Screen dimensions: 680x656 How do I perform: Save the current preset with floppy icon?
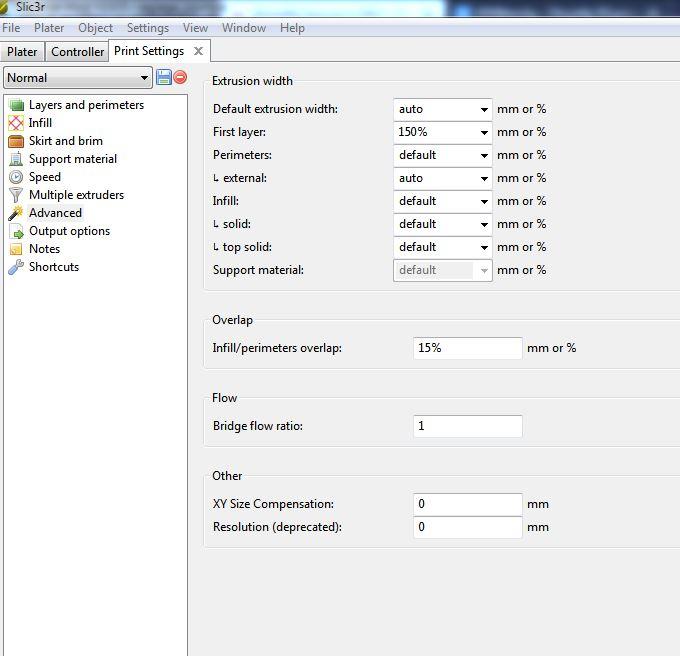(163, 77)
